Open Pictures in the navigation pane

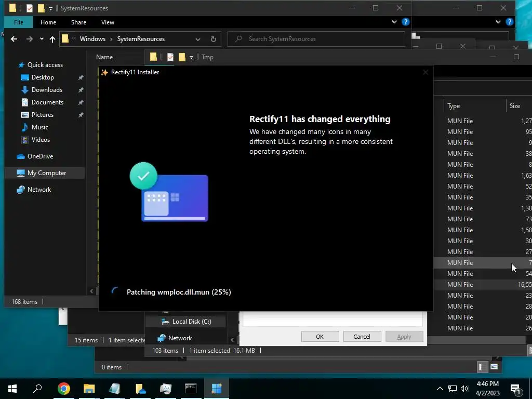coord(43,115)
